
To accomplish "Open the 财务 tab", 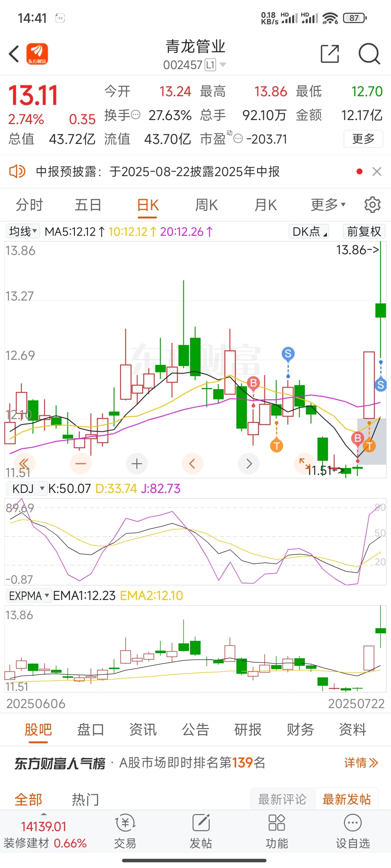I will [x=300, y=729].
